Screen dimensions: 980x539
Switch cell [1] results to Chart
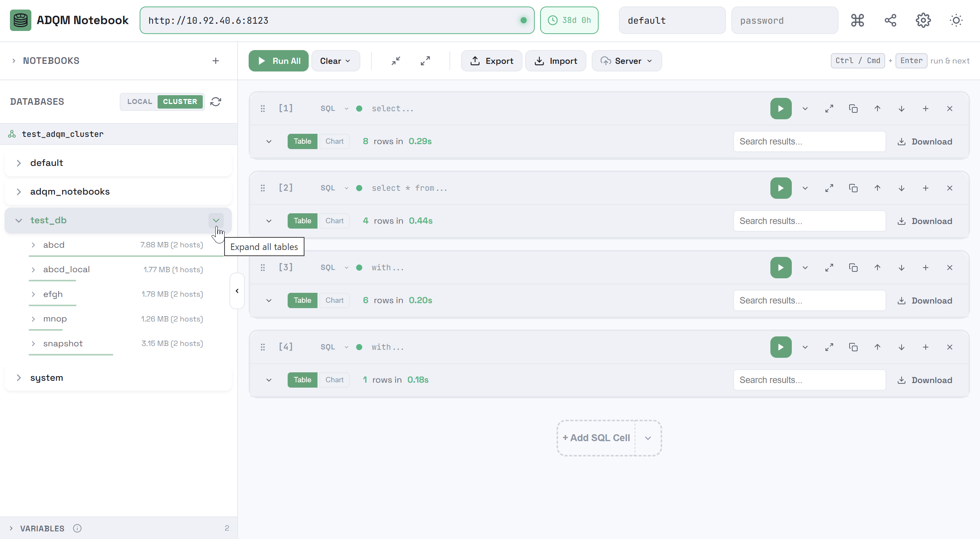pyautogui.click(x=334, y=141)
